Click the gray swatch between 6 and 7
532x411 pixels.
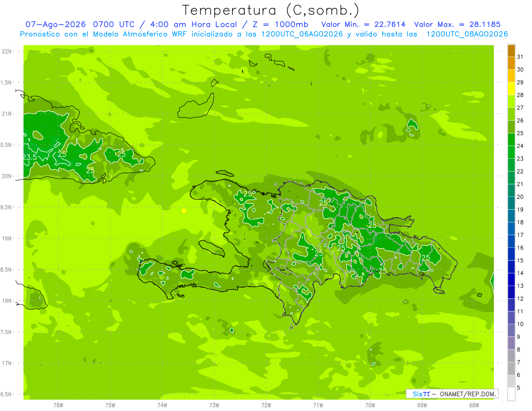[511, 368]
